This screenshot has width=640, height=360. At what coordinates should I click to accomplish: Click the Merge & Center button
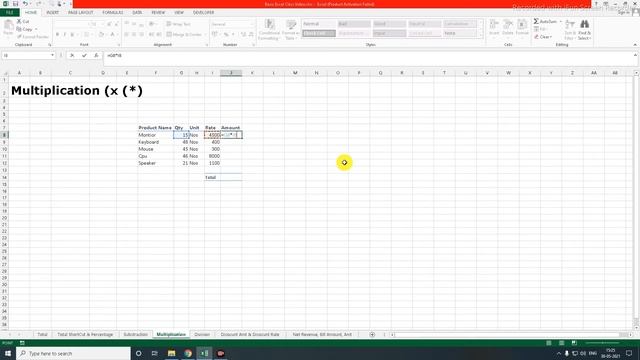click(x=184, y=35)
